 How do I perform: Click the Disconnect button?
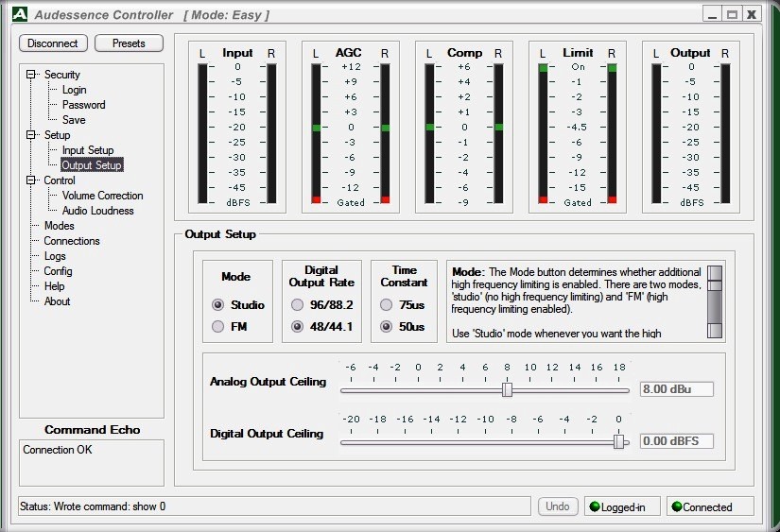(x=53, y=43)
